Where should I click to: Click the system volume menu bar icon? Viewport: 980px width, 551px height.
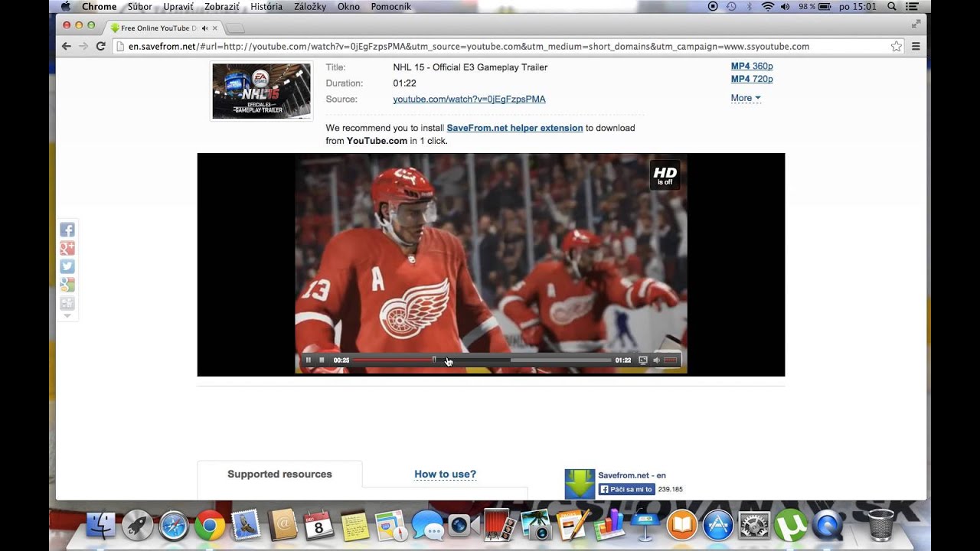tap(786, 7)
